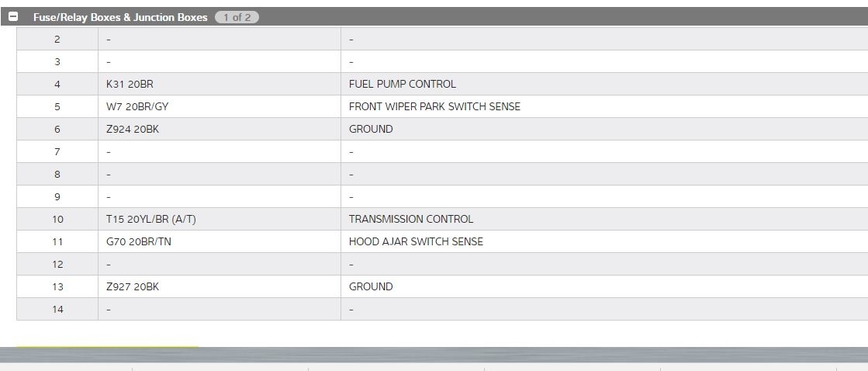Select the TRANSMISSION CONTROL description cell
The height and width of the screenshot is (371, 868).
[x=410, y=219]
